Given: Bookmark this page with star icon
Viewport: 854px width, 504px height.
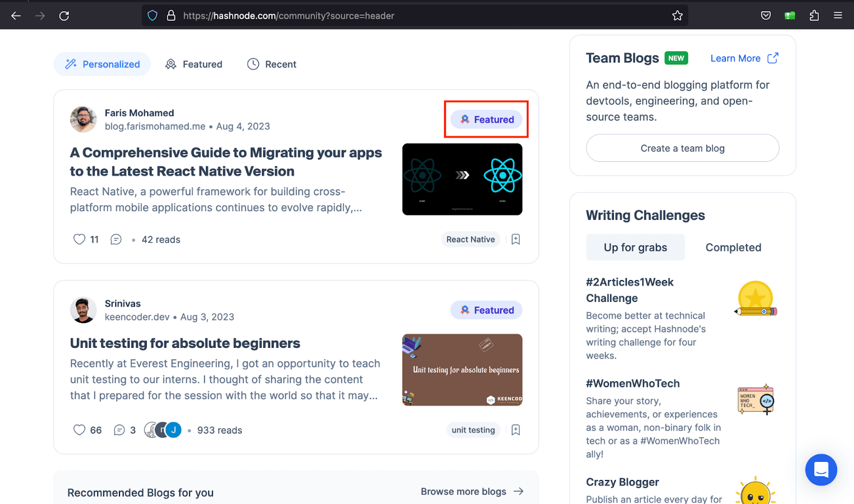Looking at the screenshot, I should (677, 15).
